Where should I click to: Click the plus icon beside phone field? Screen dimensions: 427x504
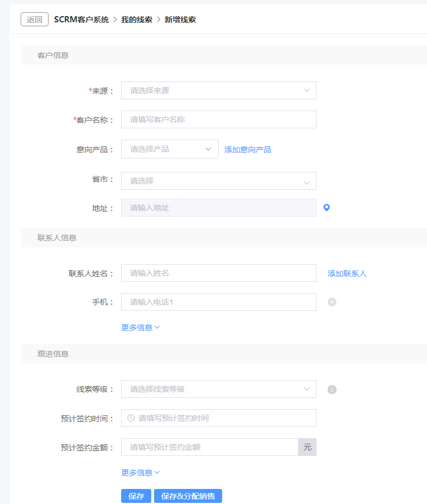(332, 302)
